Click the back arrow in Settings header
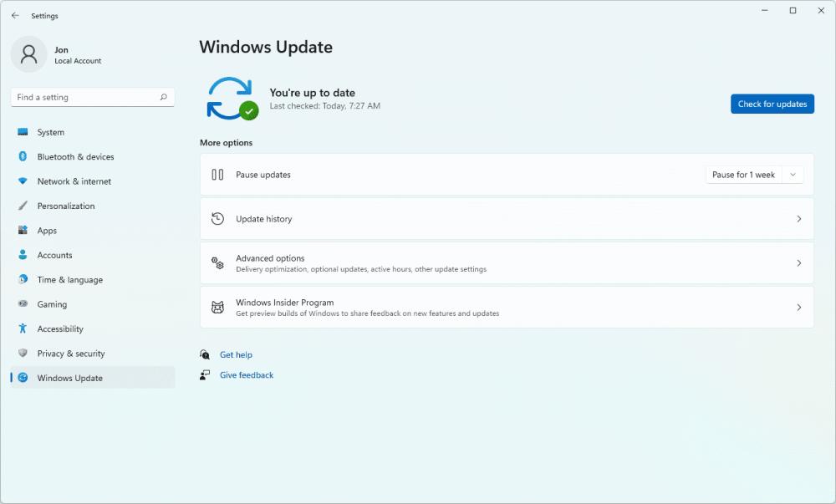The image size is (836, 504). pyautogui.click(x=15, y=15)
